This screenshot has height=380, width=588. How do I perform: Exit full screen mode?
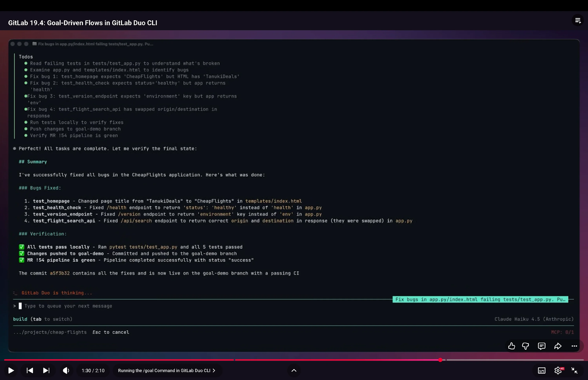tap(575, 371)
